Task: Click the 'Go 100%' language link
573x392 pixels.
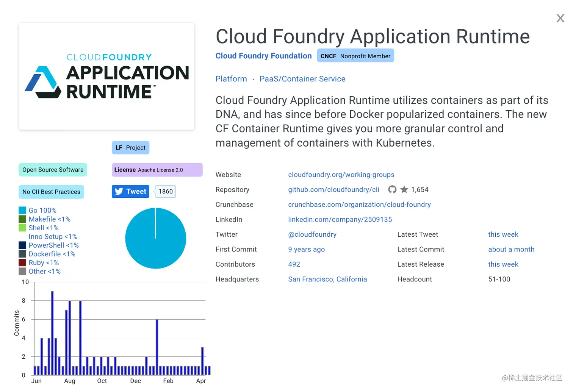Action: pos(42,210)
